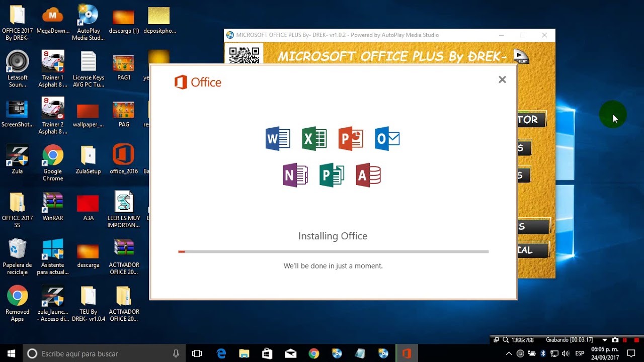Click the Installing Office progress bar
644x362 pixels.
[x=333, y=251]
